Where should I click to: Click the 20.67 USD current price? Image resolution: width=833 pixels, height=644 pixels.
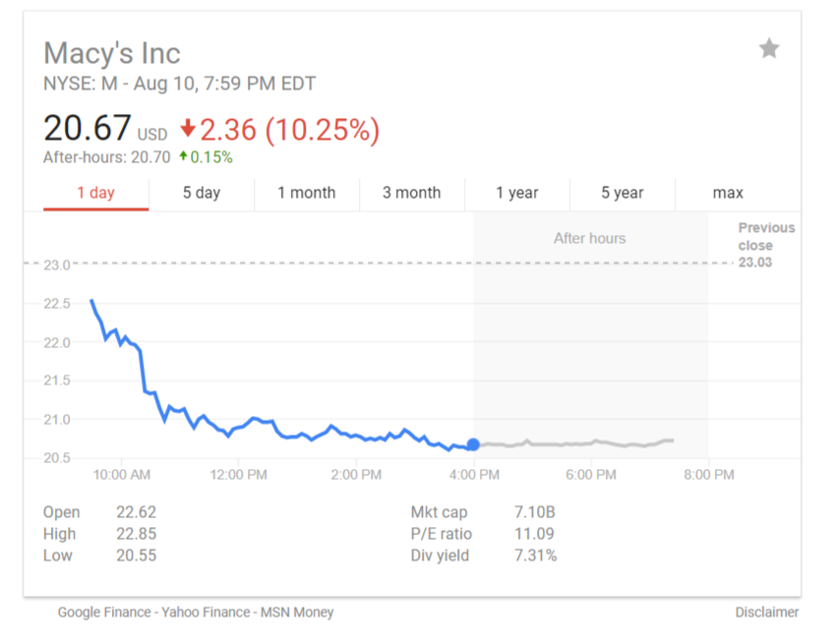click(88, 129)
